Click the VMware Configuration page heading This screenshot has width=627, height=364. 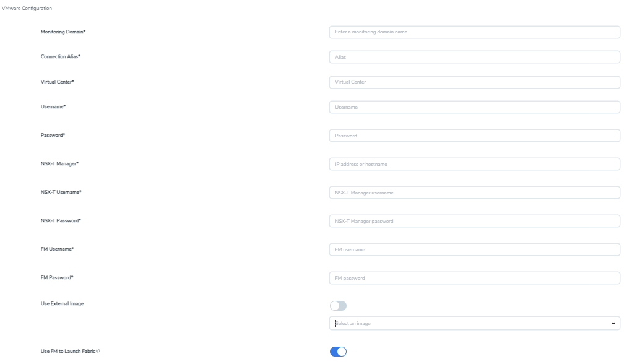(x=27, y=8)
